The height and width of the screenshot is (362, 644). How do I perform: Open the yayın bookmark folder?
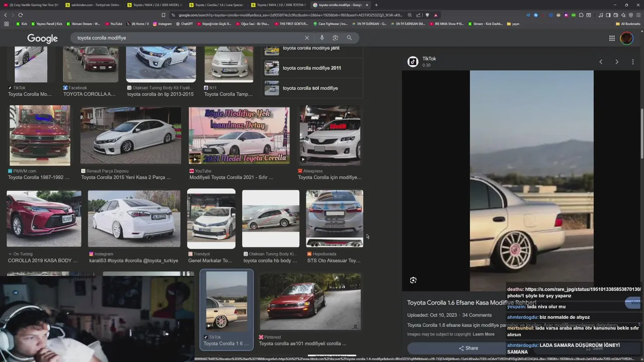click(x=513, y=24)
